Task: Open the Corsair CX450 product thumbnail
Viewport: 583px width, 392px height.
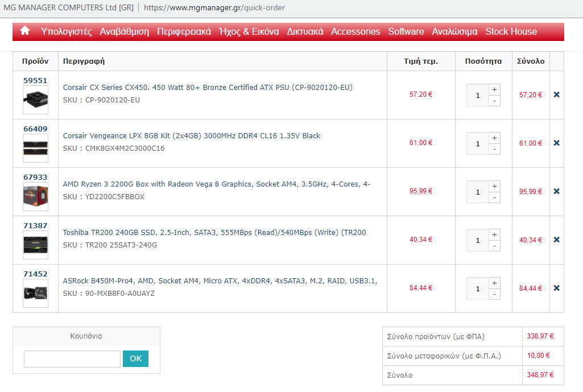Action: coord(35,100)
